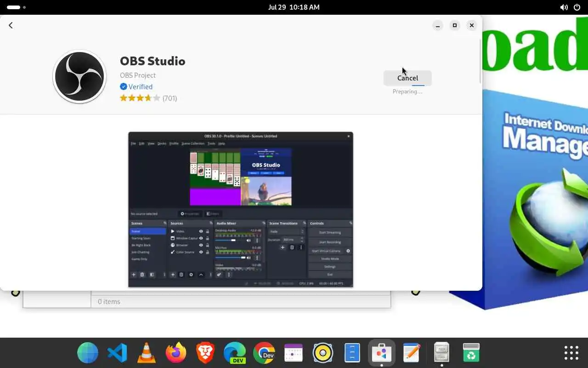588x368 pixels.
Task: Open the blue archive manager app
Action: point(352,353)
